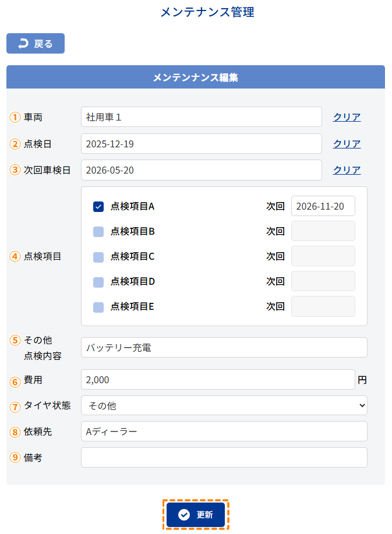Open the タイヤ状態 dropdown
Image resolution: width=392 pixels, height=534 pixels.
coord(224,405)
